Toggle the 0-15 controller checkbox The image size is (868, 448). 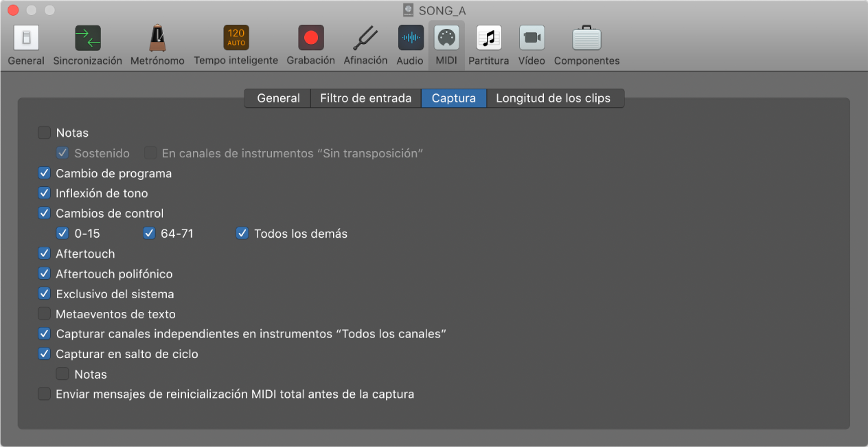[x=63, y=234]
